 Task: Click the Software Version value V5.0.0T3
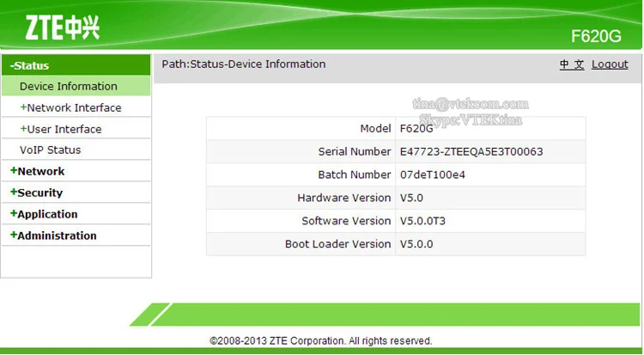[423, 221]
